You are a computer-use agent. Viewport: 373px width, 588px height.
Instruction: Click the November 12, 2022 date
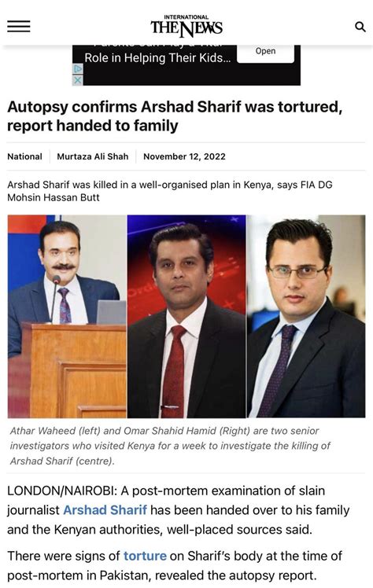pos(184,156)
